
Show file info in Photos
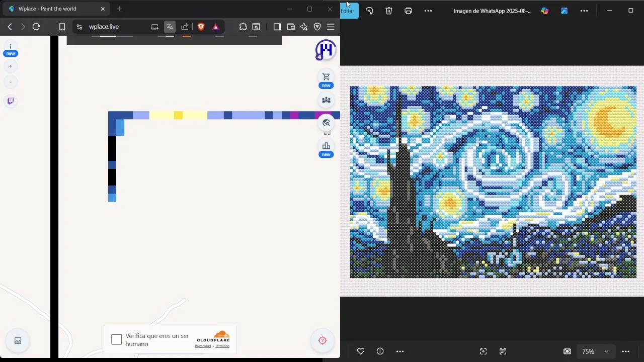click(x=380, y=351)
